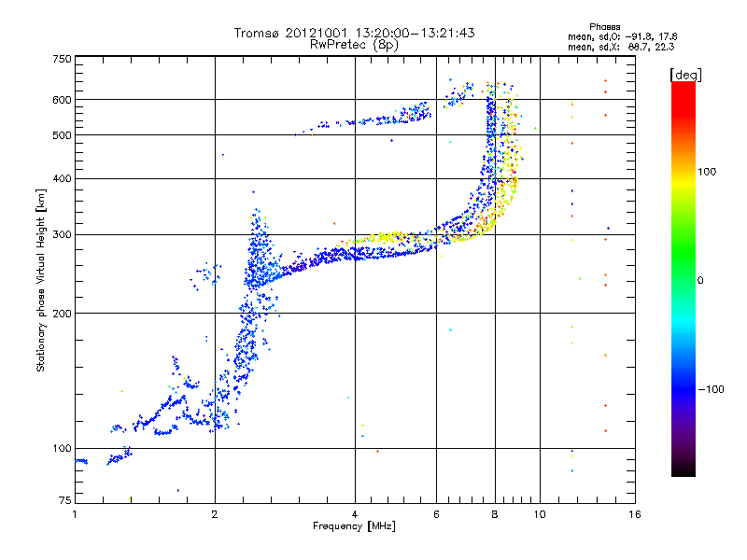Click the title 'Tromsø 20121001 13:20:00-13:21:43'

354,33
